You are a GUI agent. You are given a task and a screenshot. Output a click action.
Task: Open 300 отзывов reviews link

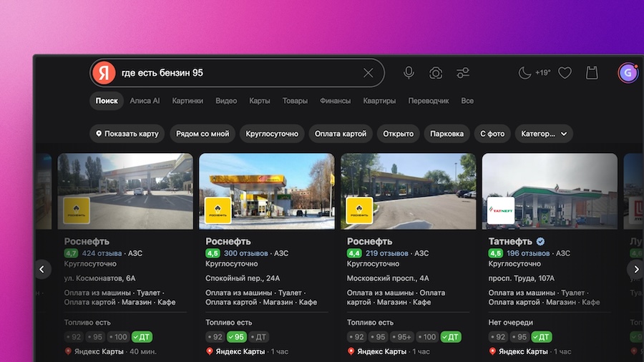click(245, 253)
